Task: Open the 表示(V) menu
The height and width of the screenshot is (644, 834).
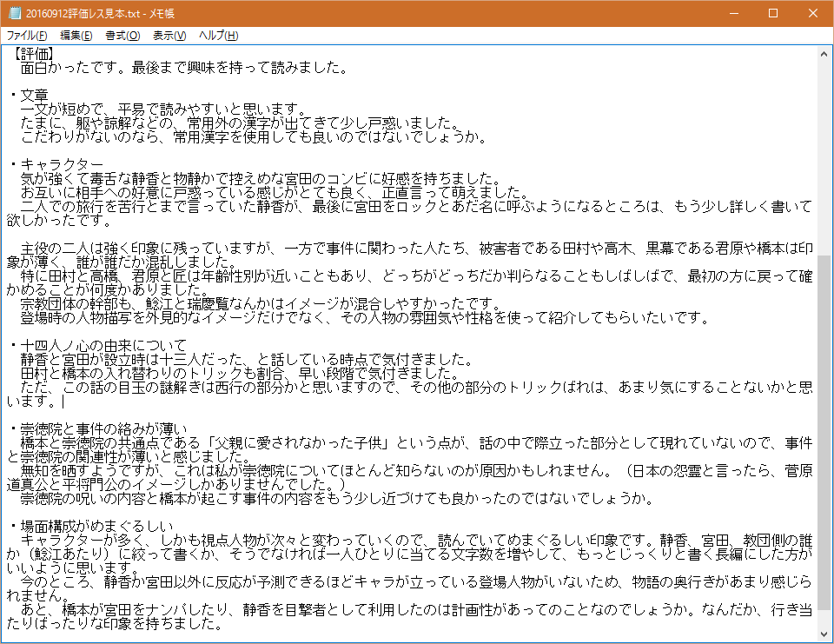Action: (169, 36)
